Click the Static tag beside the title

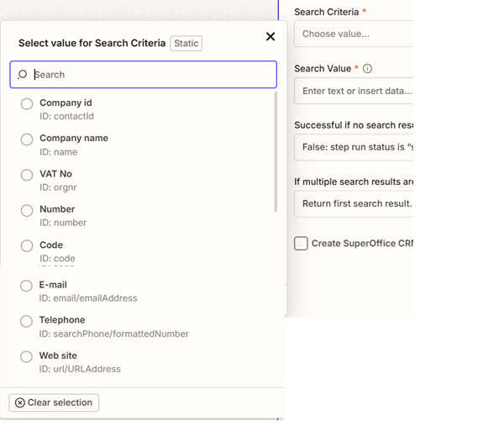(x=186, y=44)
